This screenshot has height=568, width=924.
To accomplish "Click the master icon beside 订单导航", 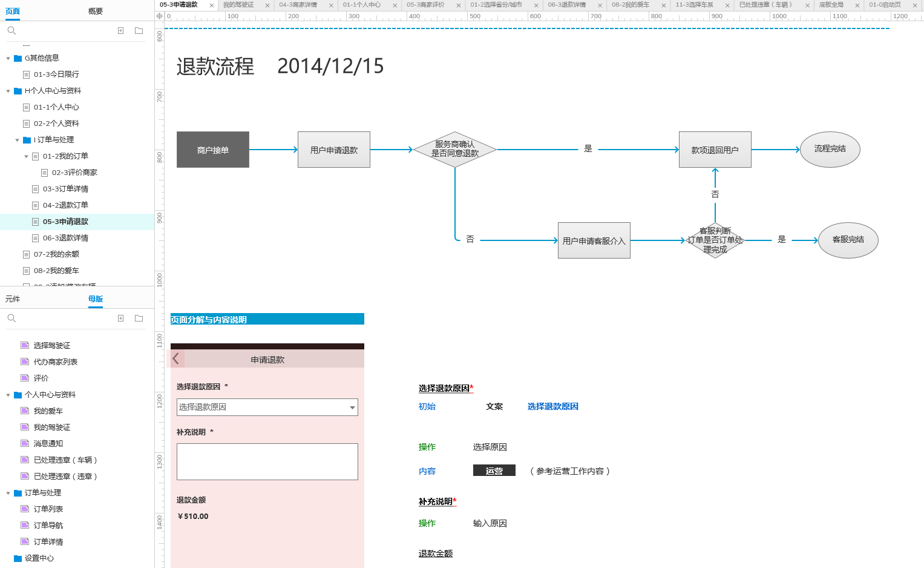I will [25, 525].
